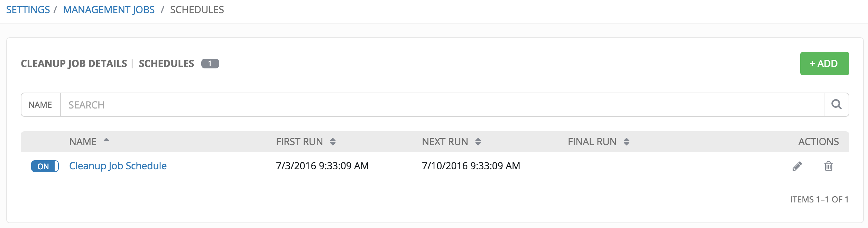The height and width of the screenshot is (228, 868).
Task: Switch to the Cleanup Job Details tab
Action: pyautogui.click(x=74, y=64)
